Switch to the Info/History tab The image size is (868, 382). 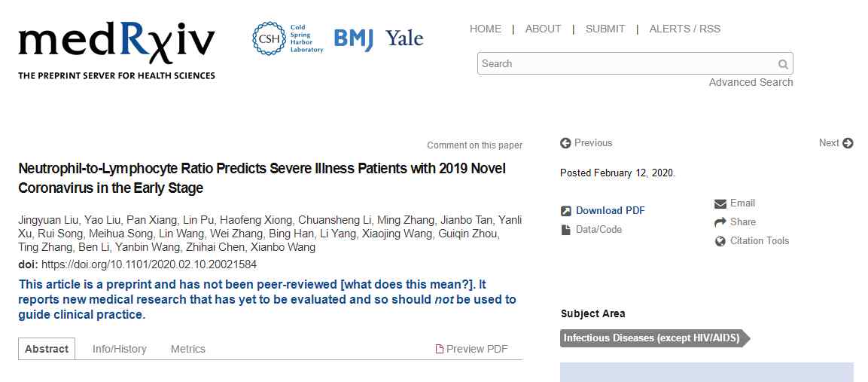tap(120, 349)
